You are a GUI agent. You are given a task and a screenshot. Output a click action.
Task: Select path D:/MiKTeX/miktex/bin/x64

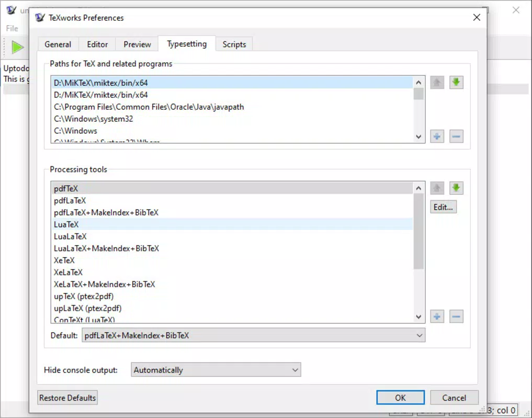pyautogui.click(x=232, y=95)
